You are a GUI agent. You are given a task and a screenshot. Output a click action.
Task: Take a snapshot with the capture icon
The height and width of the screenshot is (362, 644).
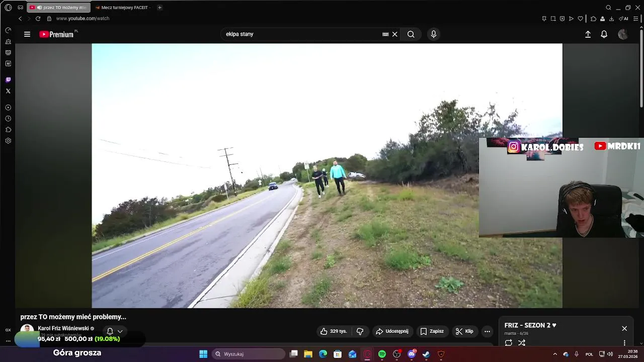[x=553, y=19]
